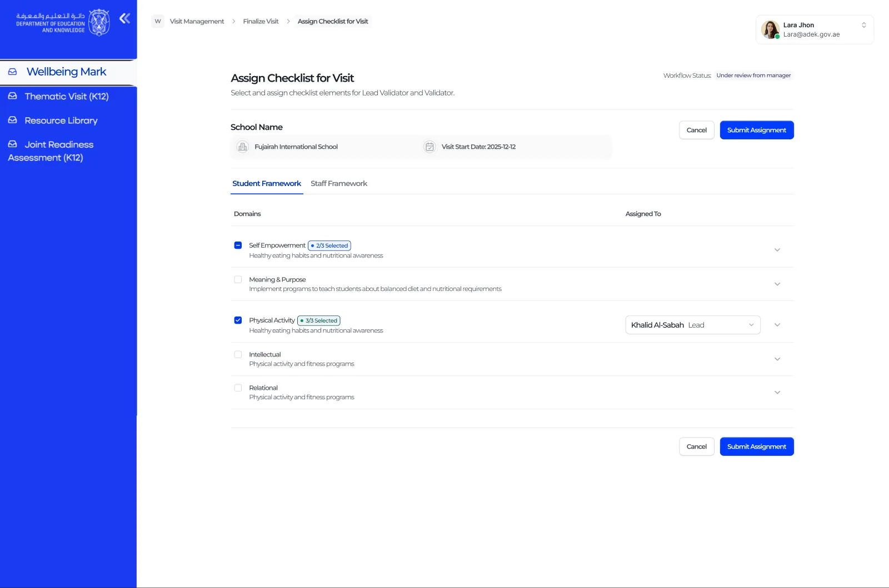Click bottom Submit Assignment button
The width and height of the screenshot is (889, 588).
pos(757,446)
